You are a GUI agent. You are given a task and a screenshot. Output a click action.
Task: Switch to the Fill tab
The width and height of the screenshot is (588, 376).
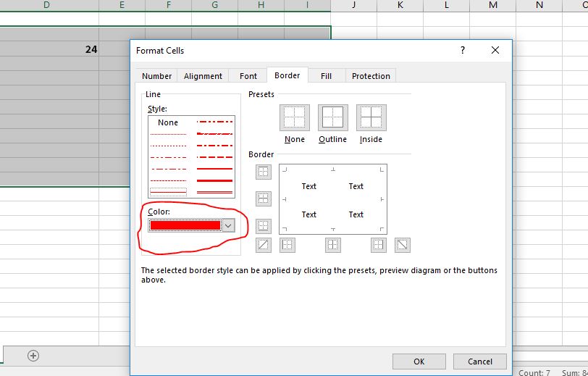[x=326, y=76]
